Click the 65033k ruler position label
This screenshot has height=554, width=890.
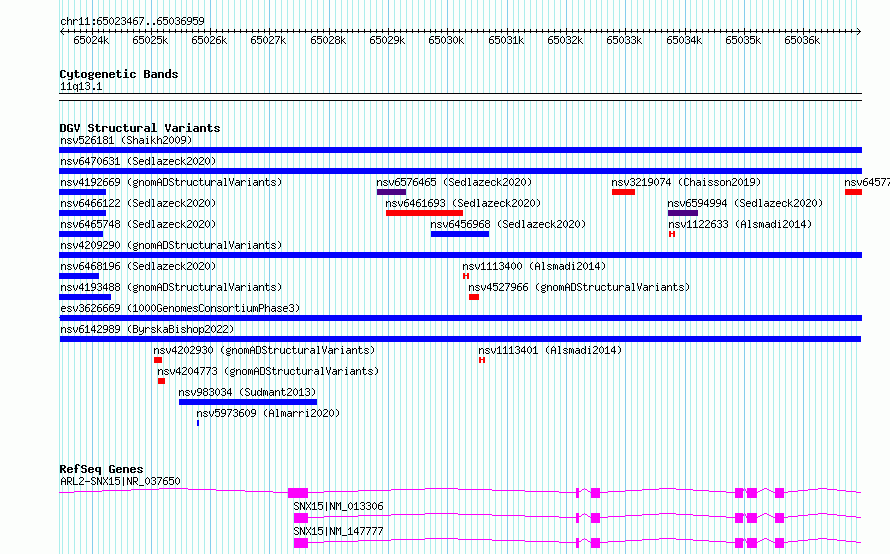tap(624, 40)
